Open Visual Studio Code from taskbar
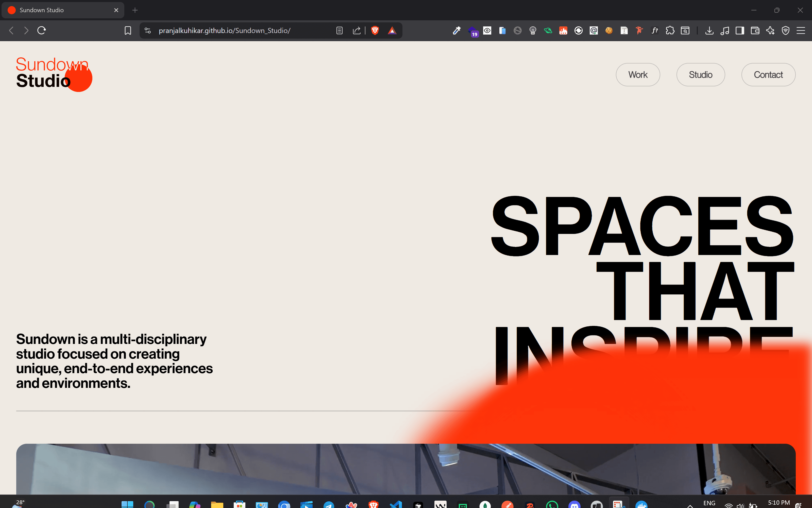This screenshot has height=508, width=812. click(396, 504)
